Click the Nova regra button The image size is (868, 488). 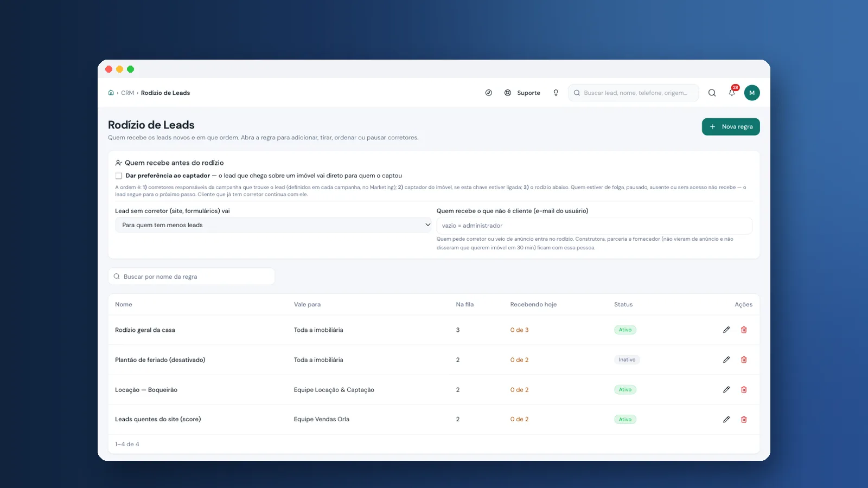click(731, 126)
